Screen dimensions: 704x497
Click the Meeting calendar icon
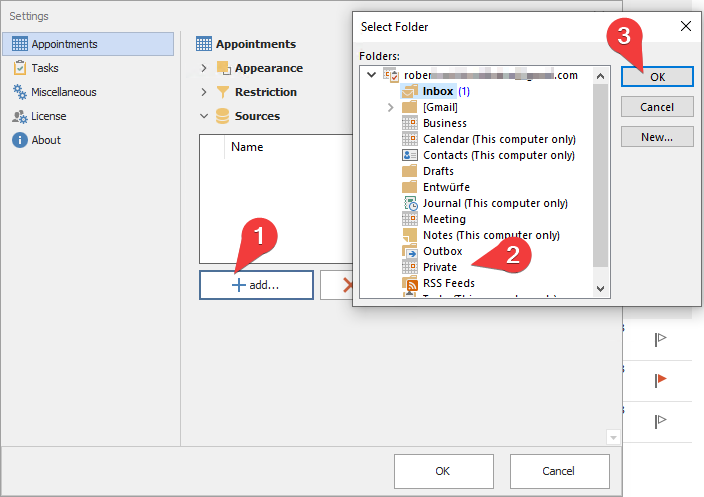click(409, 219)
